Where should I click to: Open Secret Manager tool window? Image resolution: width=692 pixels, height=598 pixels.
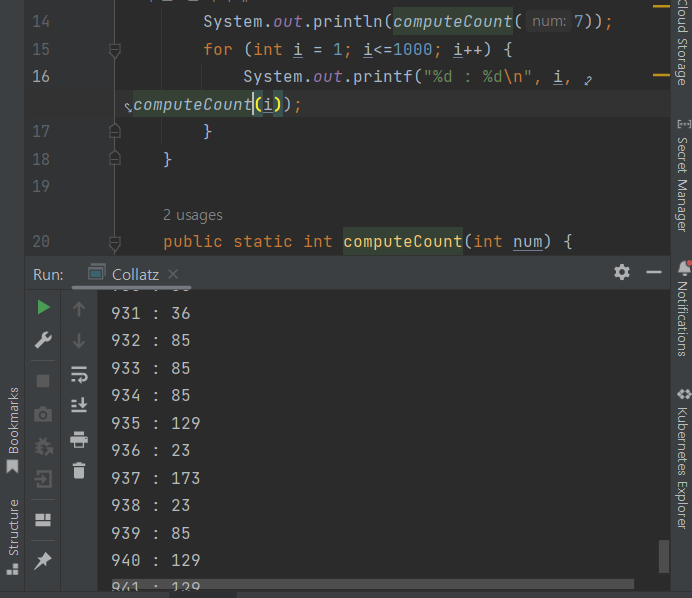pos(682,176)
